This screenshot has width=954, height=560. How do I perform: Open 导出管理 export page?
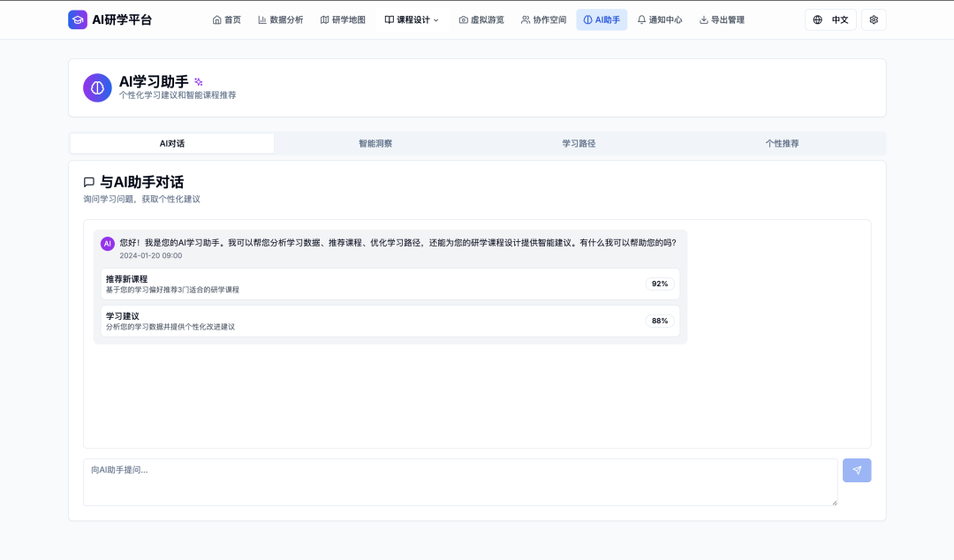click(722, 19)
